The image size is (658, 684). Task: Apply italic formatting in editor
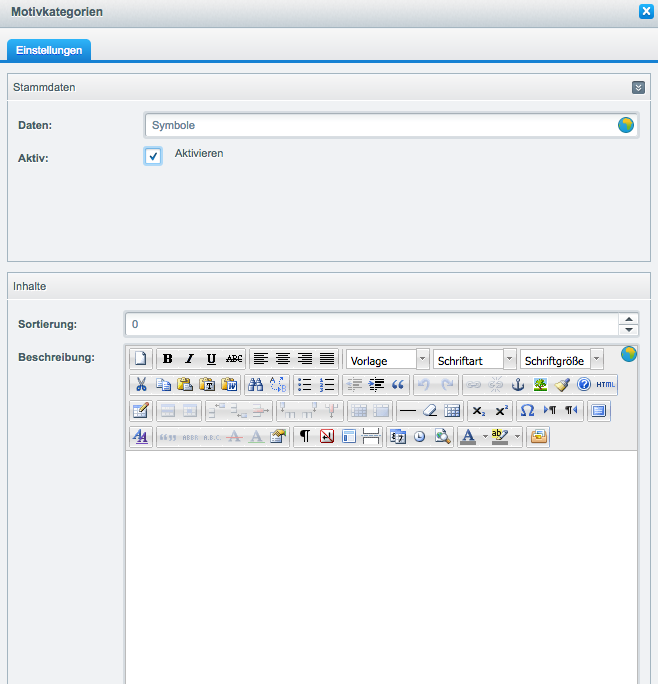point(189,359)
